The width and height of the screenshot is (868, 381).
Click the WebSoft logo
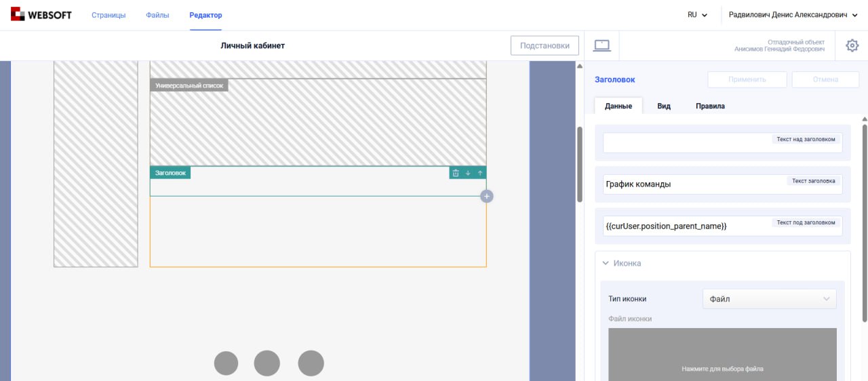pyautogui.click(x=41, y=15)
